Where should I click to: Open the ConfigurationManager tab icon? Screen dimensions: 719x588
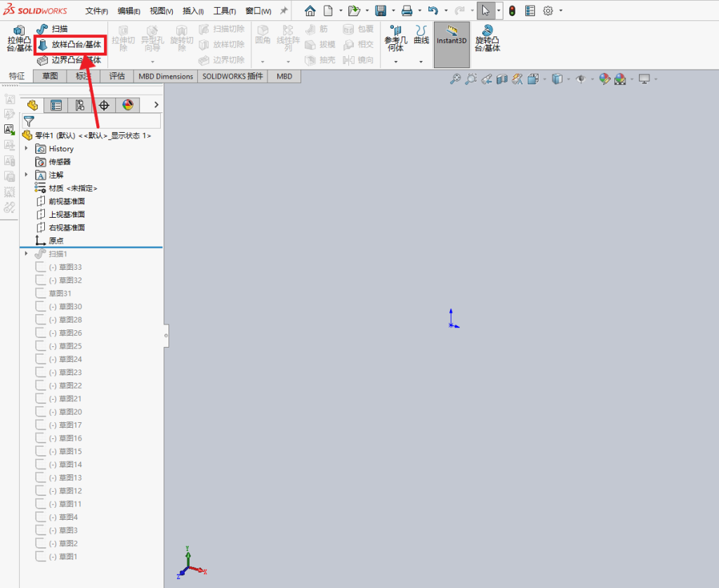coord(80,105)
